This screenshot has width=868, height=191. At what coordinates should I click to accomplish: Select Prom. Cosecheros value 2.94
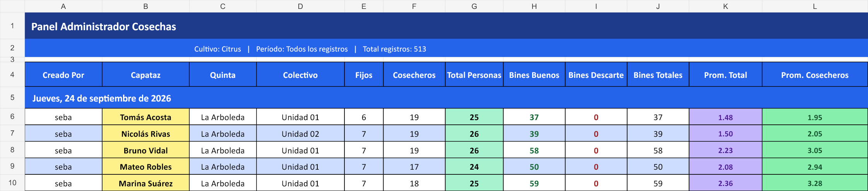[x=815, y=167]
